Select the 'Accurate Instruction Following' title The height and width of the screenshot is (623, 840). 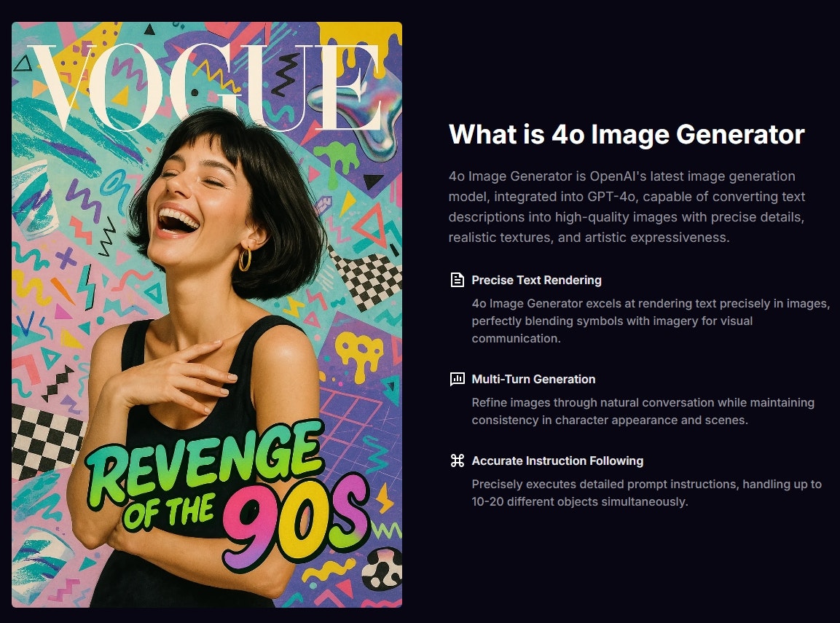pos(557,461)
